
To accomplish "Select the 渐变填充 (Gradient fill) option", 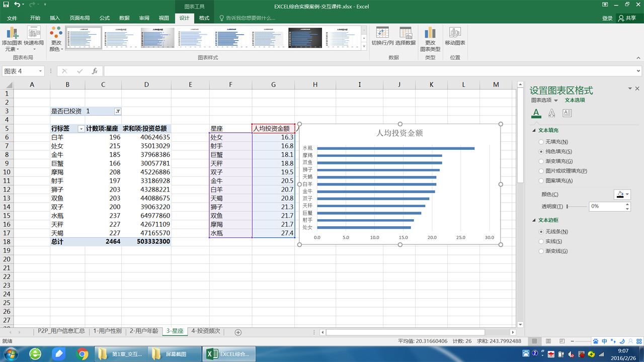I will [541, 161].
